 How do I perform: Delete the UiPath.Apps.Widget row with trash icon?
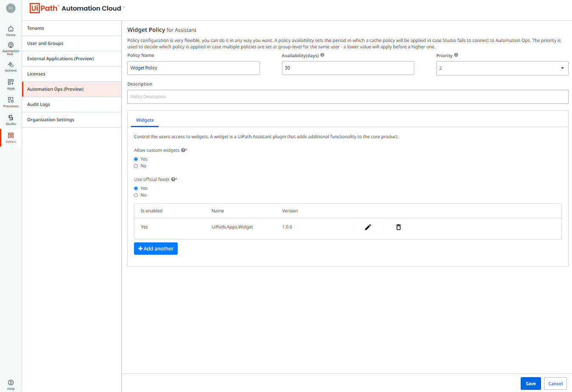pyautogui.click(x=399, y=227)
